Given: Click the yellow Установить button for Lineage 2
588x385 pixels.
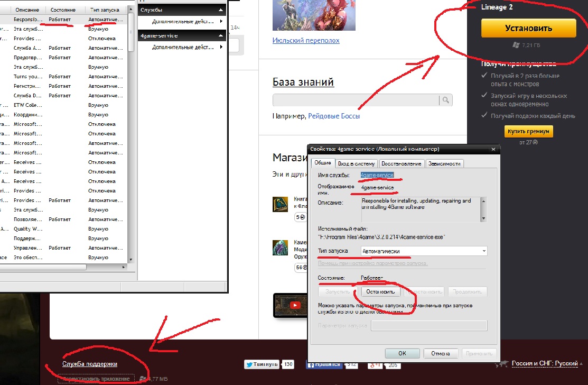Looking at the screenshot, I should [528, 28].
